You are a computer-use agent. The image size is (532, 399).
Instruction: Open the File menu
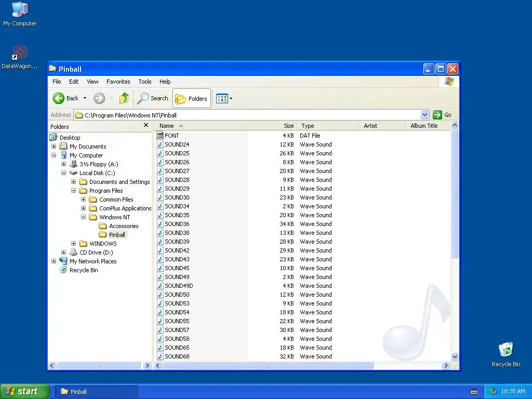pyautogui.click(x=57, y=82)
